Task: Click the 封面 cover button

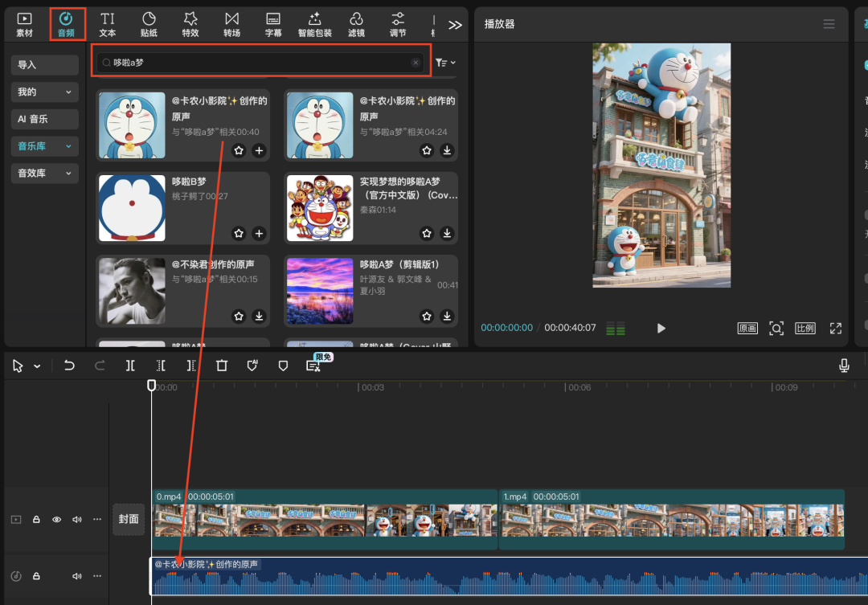Action: click(129, 519)
